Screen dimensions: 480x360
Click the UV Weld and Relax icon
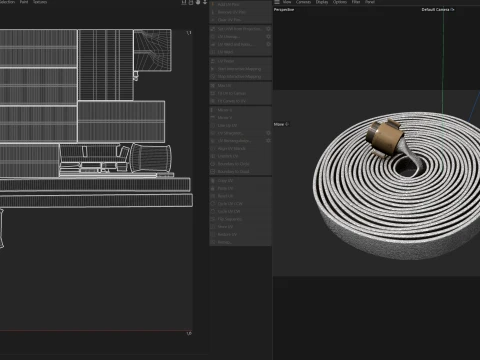pyautogui.click(x=213, y=44)
